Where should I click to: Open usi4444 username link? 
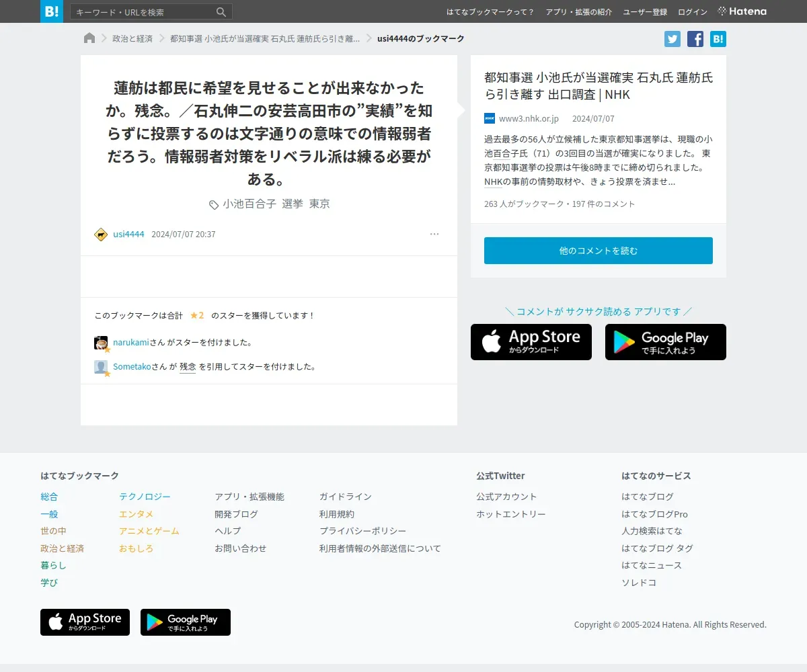click(x=128, y=235)
